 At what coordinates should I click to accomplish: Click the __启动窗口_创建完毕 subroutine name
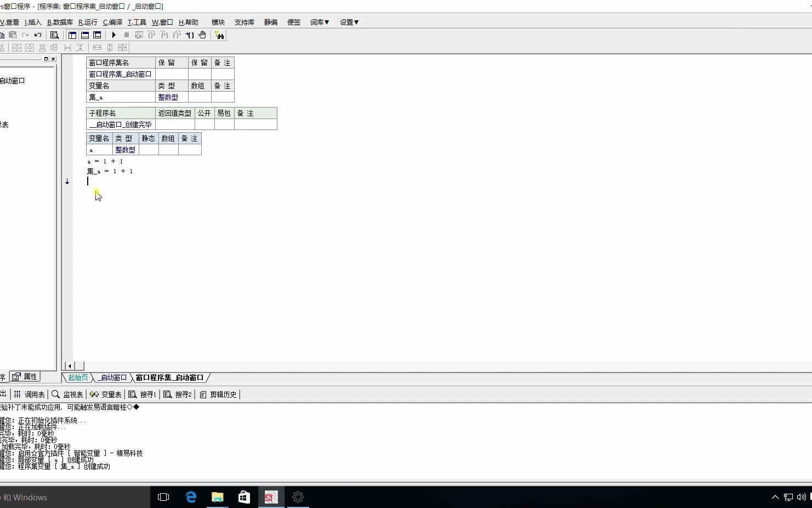coord(121,125)
